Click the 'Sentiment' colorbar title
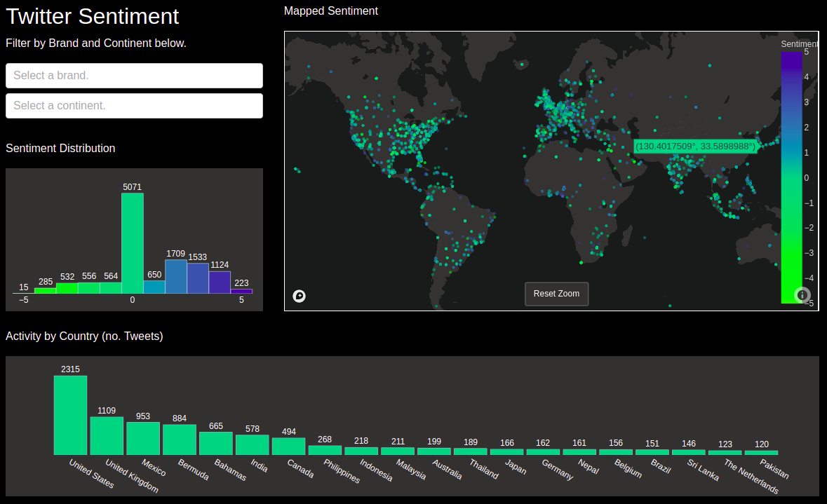 click(x=800, y=43)
